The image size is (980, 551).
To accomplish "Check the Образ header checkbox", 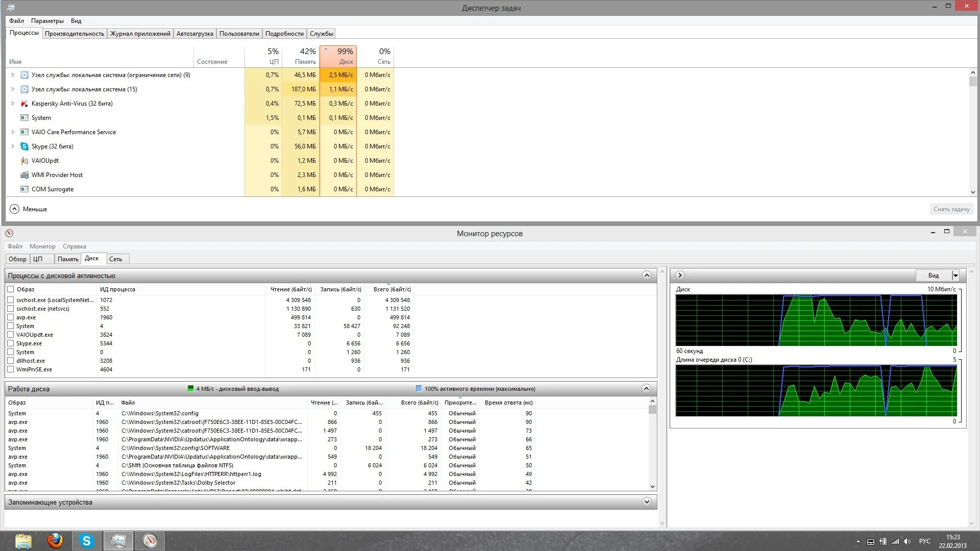I will (x=10, y=289).
